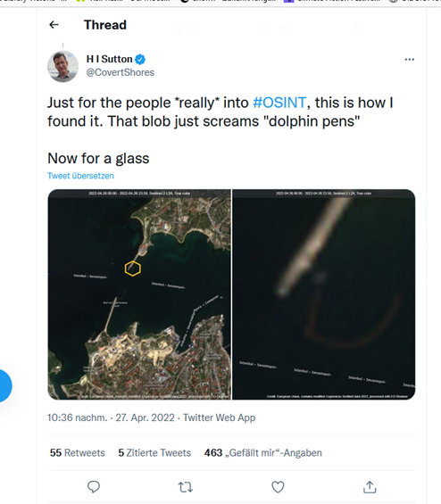Click the Twitter Web App source label

pyautogui.click(x=220, y=417)
